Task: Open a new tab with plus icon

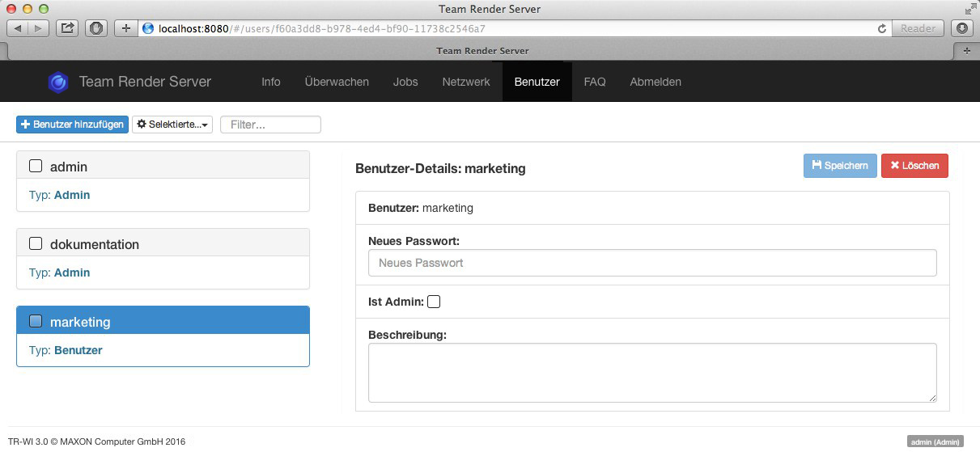Action: point(966,50)
